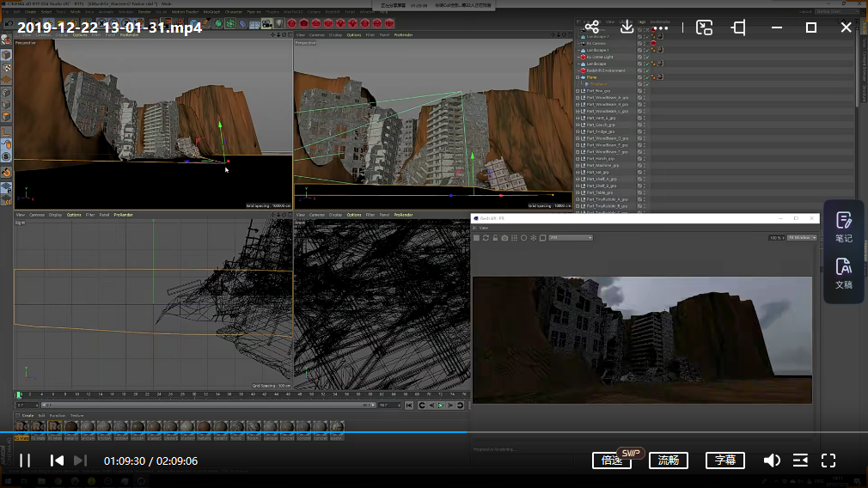
Task: Toggle subtitles with the 字幕 button
Action: click(x=725, y=461)
